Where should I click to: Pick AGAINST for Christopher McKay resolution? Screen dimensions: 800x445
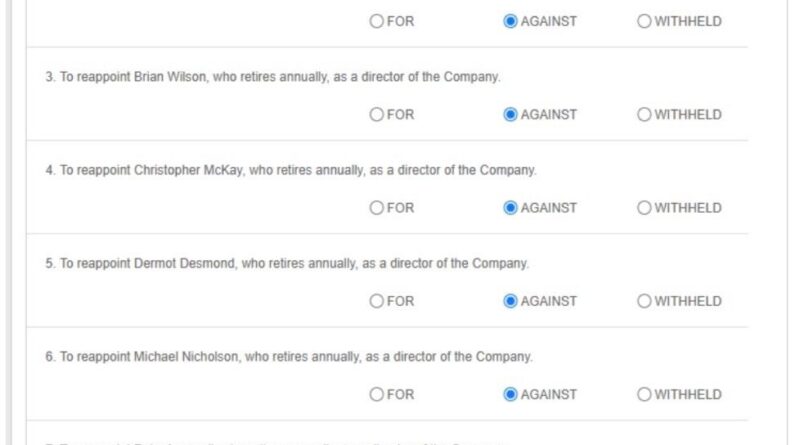pyautogui.click(x=511, y=208)
